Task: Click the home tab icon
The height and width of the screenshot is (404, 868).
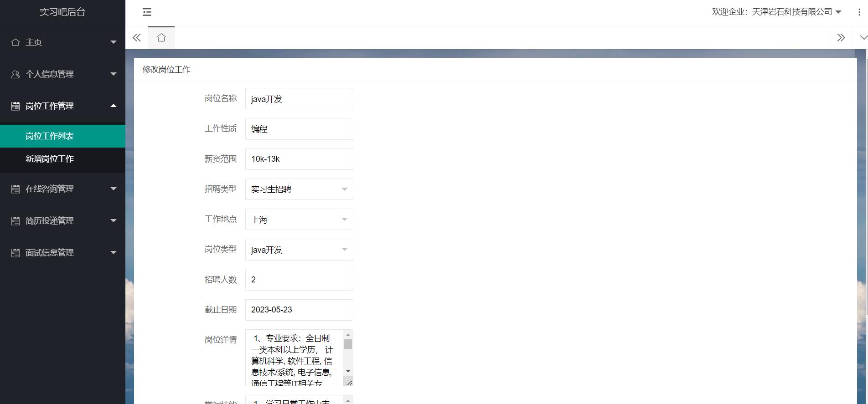Action: (161, 38)
